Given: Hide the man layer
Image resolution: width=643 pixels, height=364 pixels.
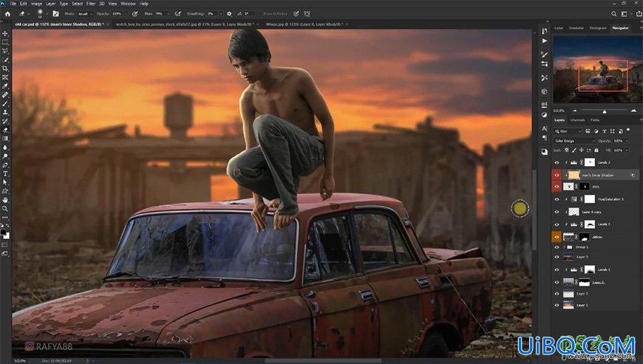Looking at the screenshot, I should pyautogui.click(x=557, y=186).
